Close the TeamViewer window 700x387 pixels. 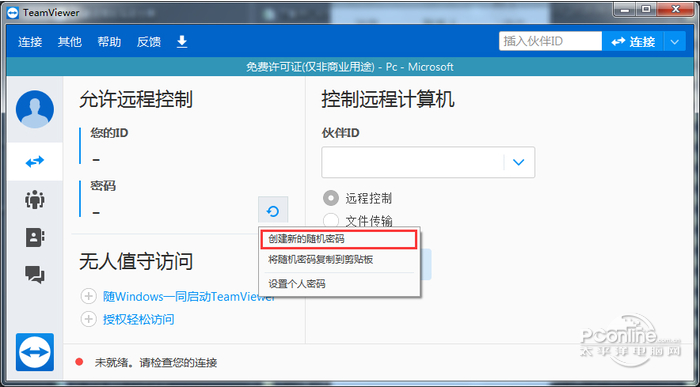click(675, 8)
